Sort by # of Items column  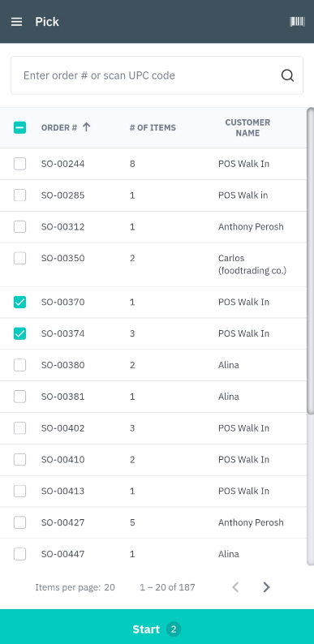[x=153, y=127]
